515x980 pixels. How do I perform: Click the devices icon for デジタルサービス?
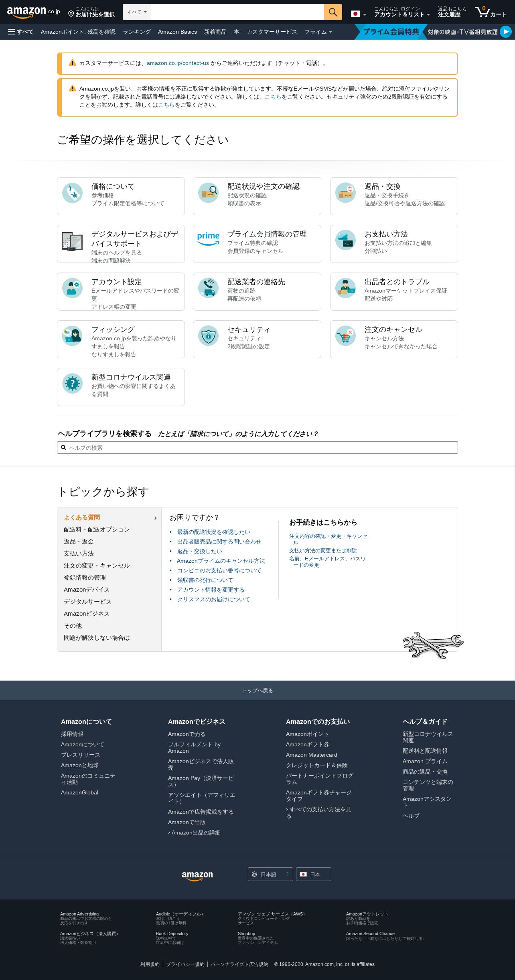coord(73,241)
